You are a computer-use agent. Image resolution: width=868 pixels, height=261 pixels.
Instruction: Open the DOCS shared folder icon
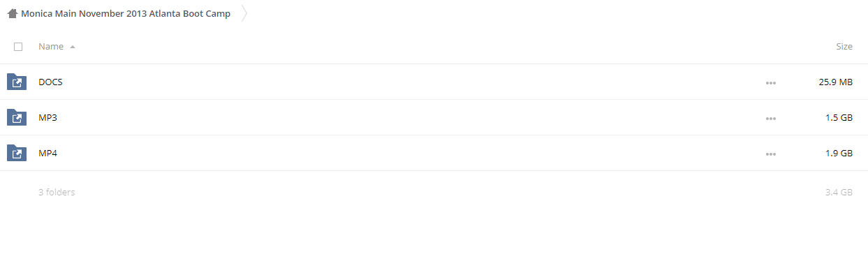(17, 82)
